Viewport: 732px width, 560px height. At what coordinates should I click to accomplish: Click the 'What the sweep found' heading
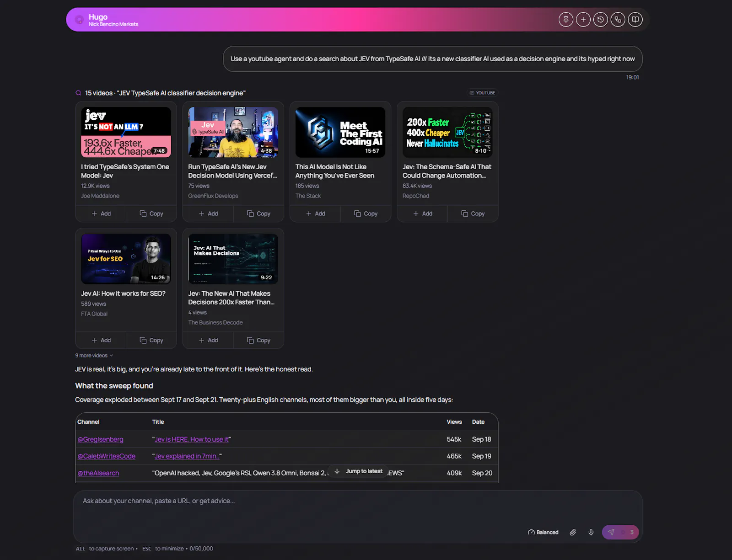point(114,386)
